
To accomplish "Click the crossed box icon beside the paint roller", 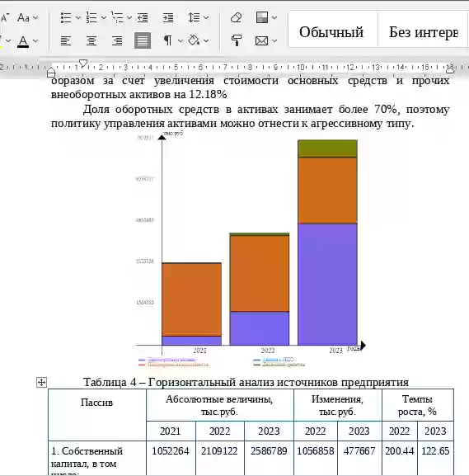I will [262, 40].
